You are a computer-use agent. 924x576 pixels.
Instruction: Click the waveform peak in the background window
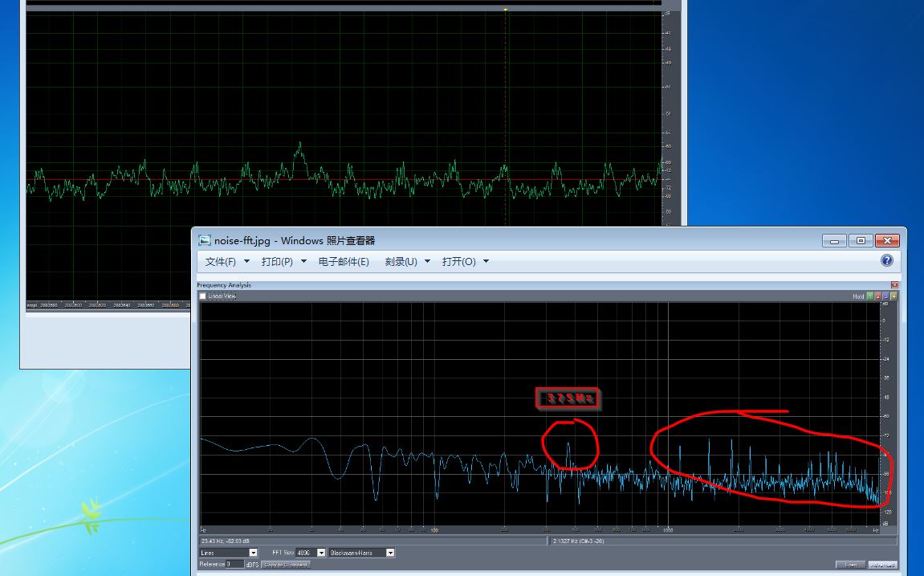(300, 145)
